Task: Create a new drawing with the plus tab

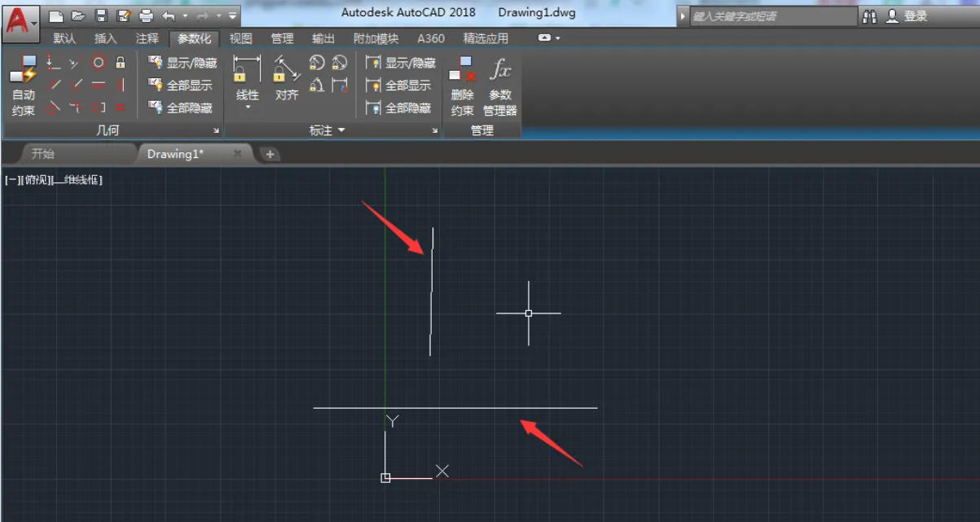Action: point(270,153)
